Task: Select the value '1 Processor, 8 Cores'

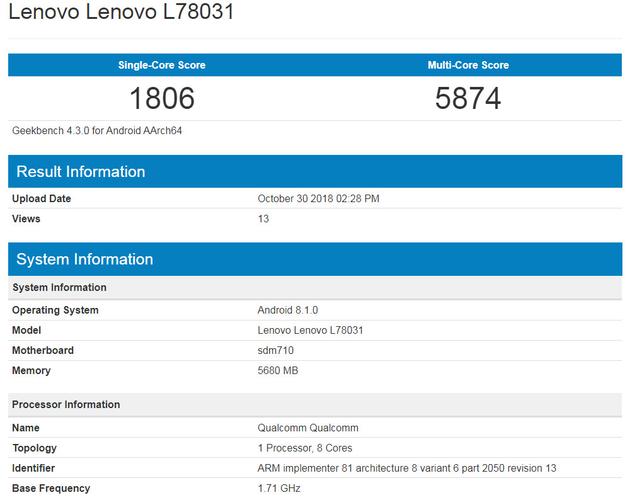Action: [x=305, y=448]
